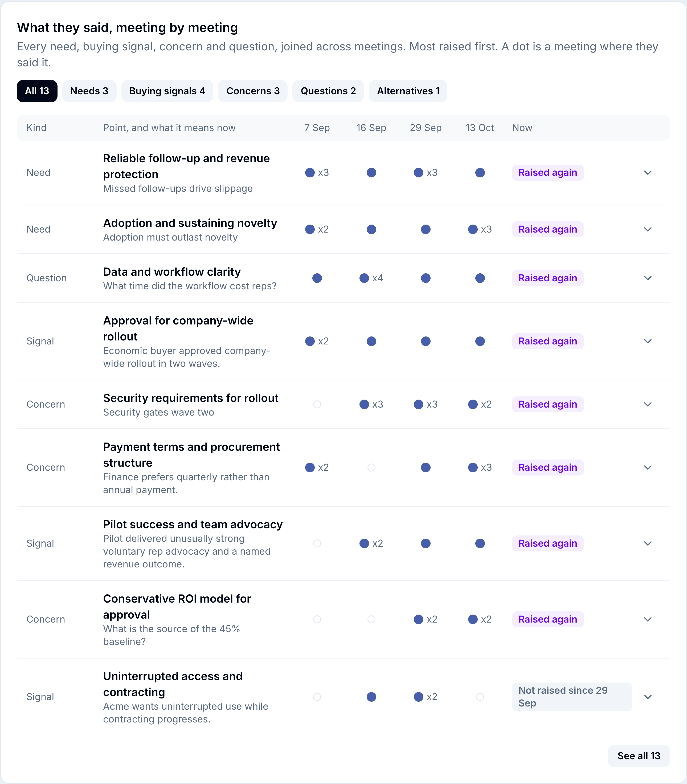Click Raised again badge for Data and workflow clarity
This screenshot has width=687, height=784.
coord(548,278)
